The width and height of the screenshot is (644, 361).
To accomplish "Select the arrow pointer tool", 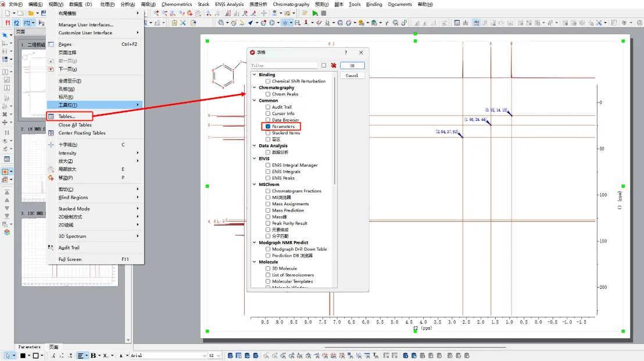I will (8, 355).
